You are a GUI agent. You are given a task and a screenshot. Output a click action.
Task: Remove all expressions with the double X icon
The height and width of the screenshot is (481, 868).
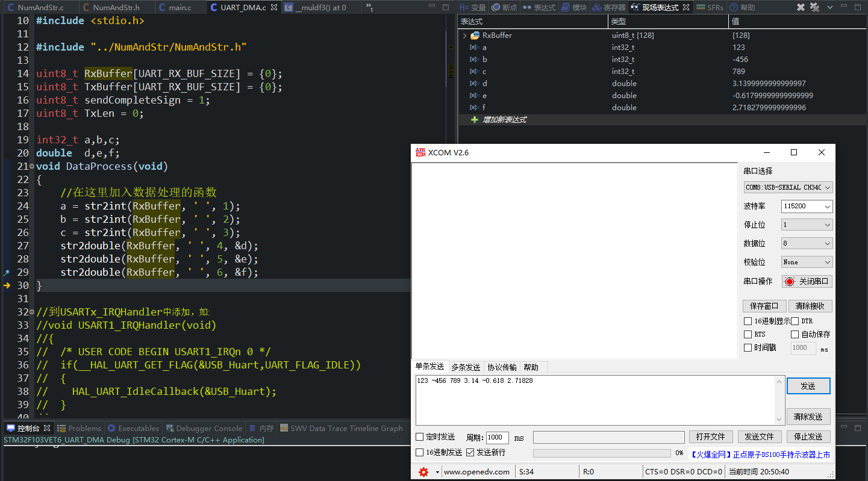814,8
